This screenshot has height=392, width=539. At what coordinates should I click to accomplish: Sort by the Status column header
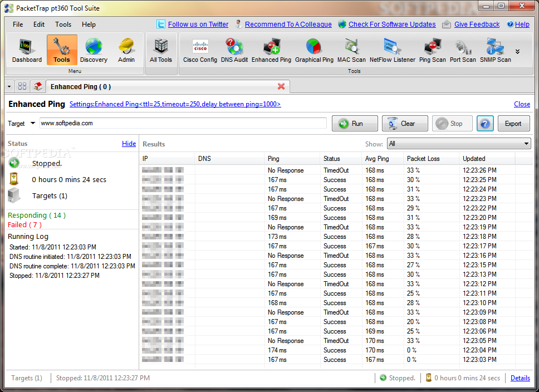[341, 159]
